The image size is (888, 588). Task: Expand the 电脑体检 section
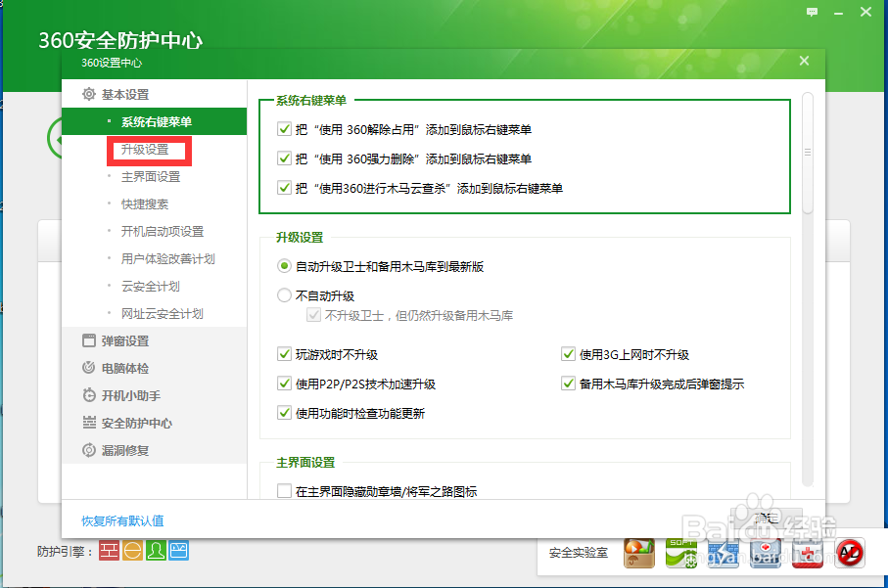125,369
